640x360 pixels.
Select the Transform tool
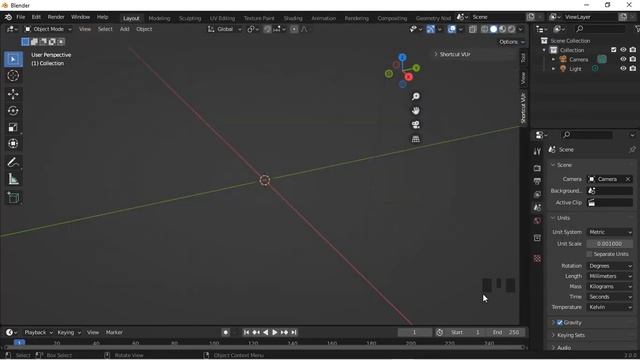click(13, 143)
